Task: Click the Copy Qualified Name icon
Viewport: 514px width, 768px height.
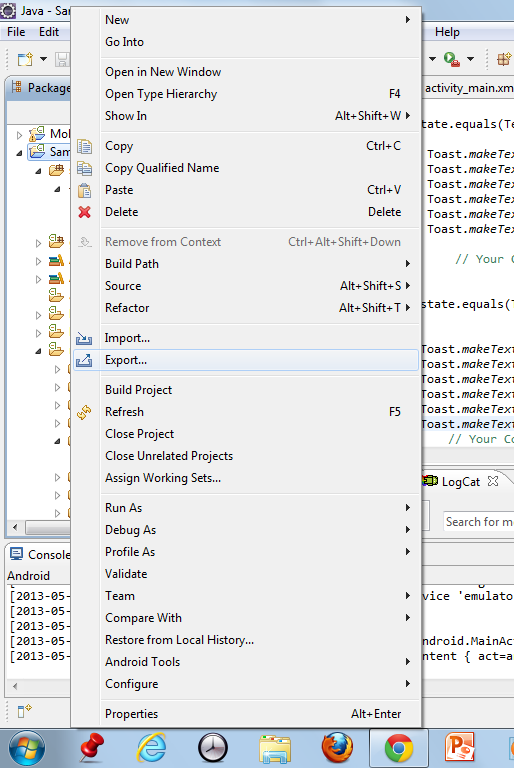Action: pos(84,168)
